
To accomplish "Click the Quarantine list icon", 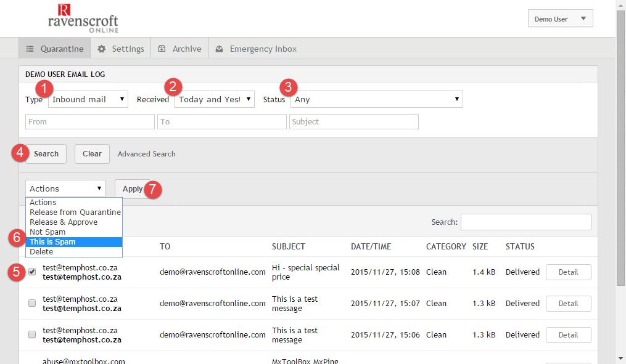I will 30,49.
